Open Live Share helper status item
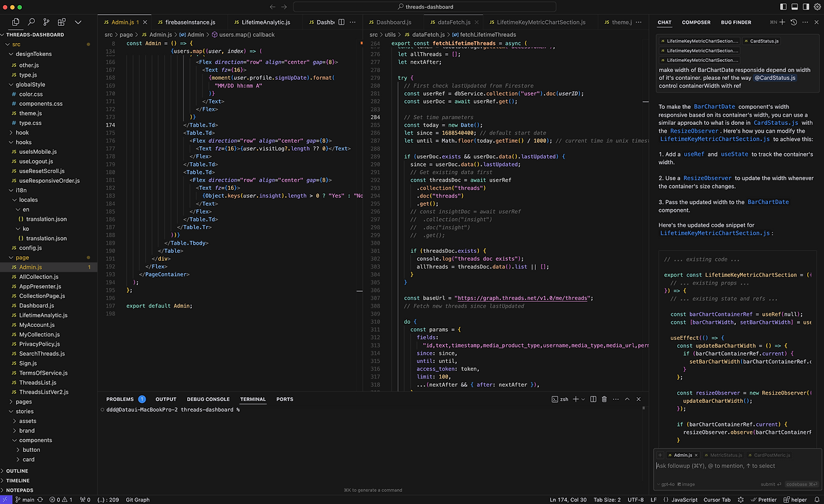Screen dimensions: 824x504 point(794,499)
